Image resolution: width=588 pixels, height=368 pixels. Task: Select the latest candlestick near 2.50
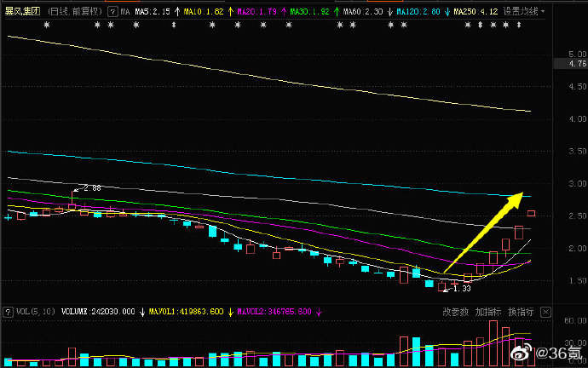click(x=531, y=213)
